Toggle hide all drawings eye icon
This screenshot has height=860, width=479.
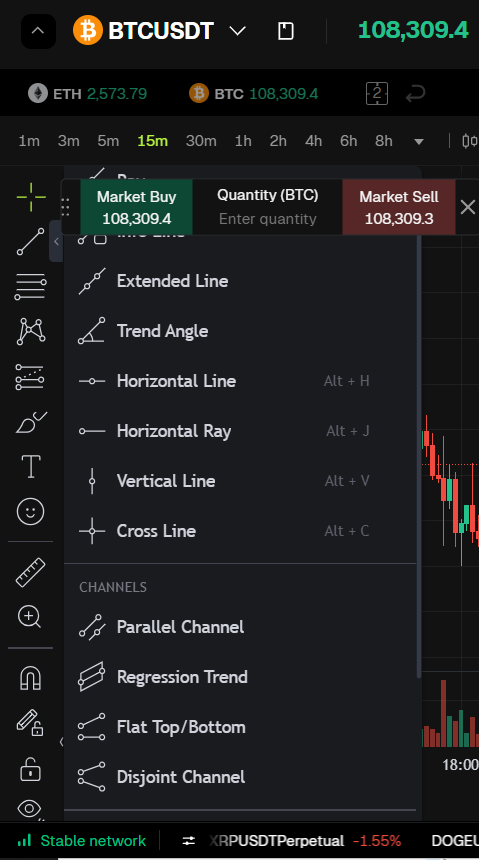pyautogui.click(x=31, y=808)
